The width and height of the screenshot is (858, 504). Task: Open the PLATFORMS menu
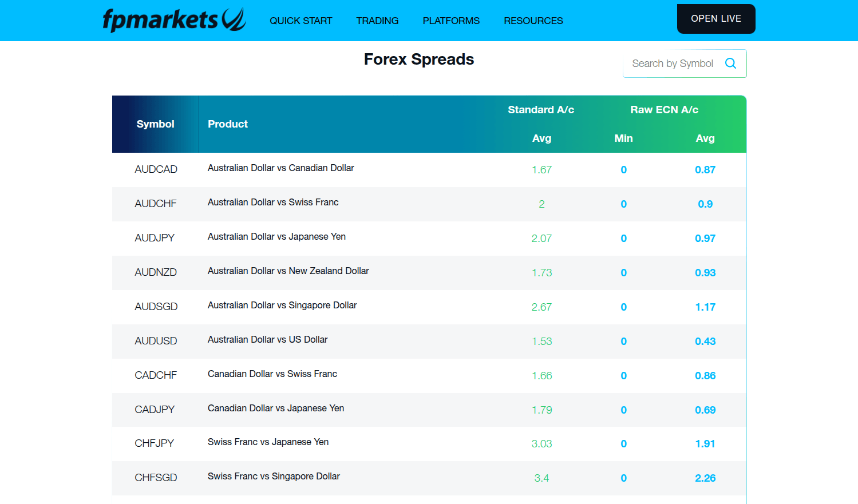click(451, 21)
